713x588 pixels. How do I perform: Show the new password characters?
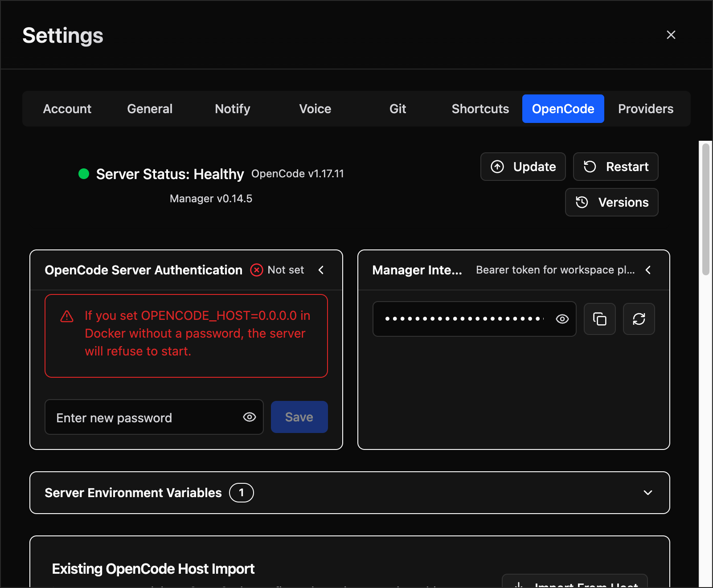coord(250,417)
